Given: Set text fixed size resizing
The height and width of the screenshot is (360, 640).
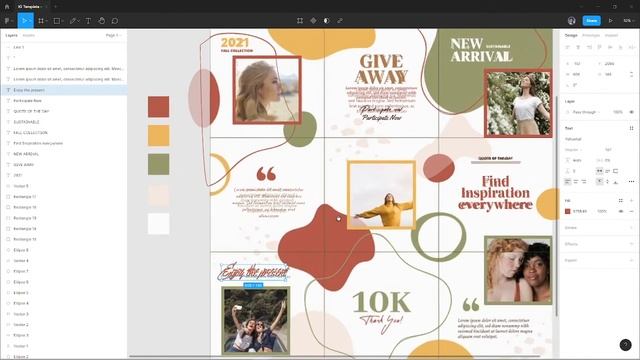Looking at the screenshot, I should [616, 171].
